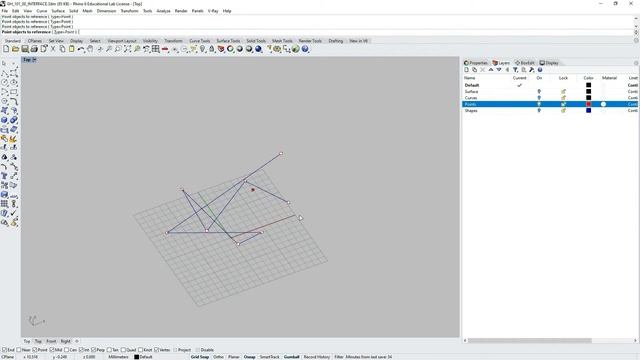
Task: Toggle Ortho in status bar
Action: 218,357
